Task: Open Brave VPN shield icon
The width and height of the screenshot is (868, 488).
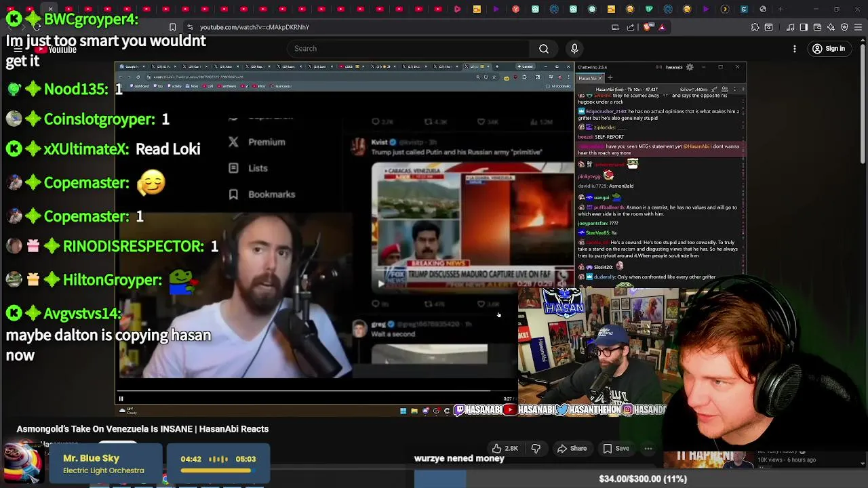Action: 844,27
